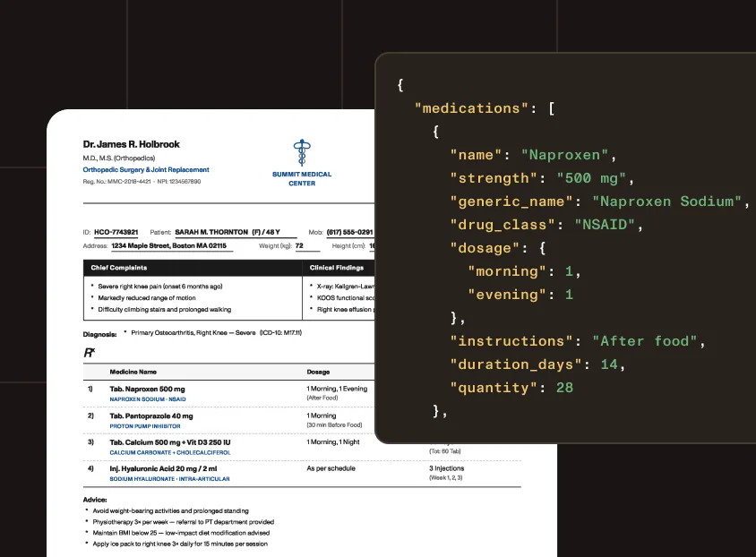This screenshot has height=557, width=756.
Task: Click Sodium Hyaluronate Intra-Articular label
Action: pos(169,479)
